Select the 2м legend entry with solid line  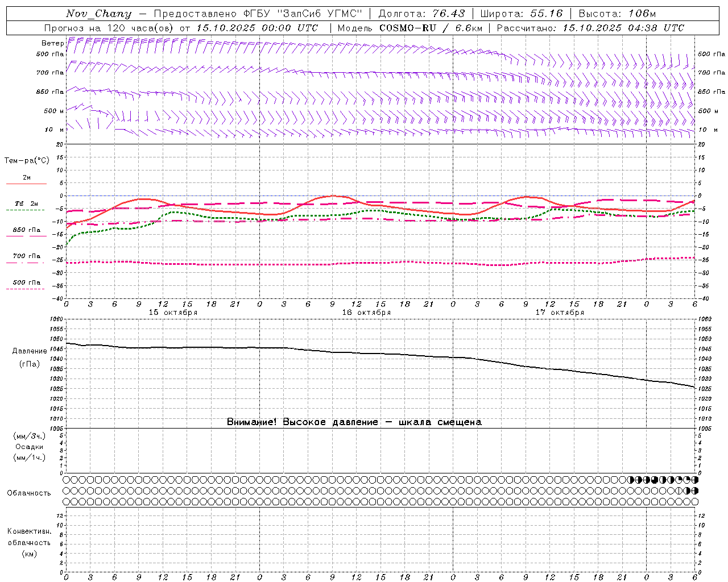[26, 180]
